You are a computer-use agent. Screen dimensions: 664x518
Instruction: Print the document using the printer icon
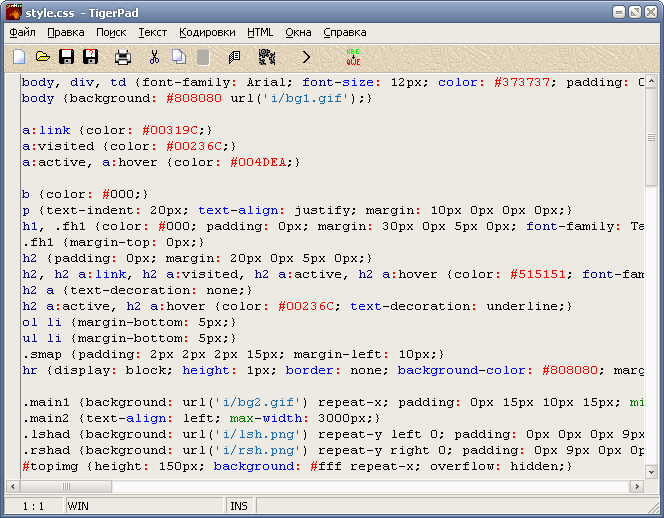123,57
